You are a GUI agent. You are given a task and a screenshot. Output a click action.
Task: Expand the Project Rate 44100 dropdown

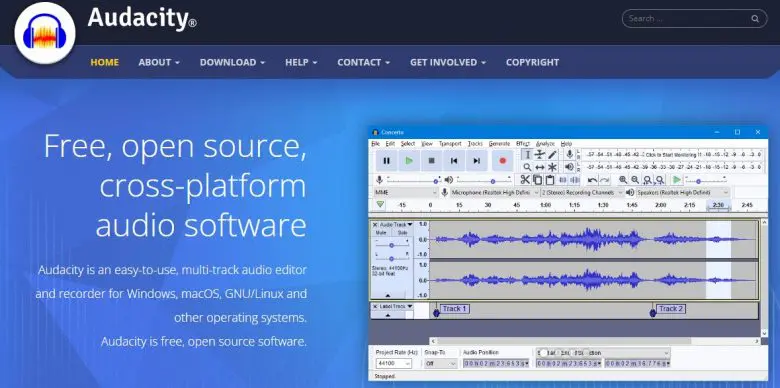393,364
